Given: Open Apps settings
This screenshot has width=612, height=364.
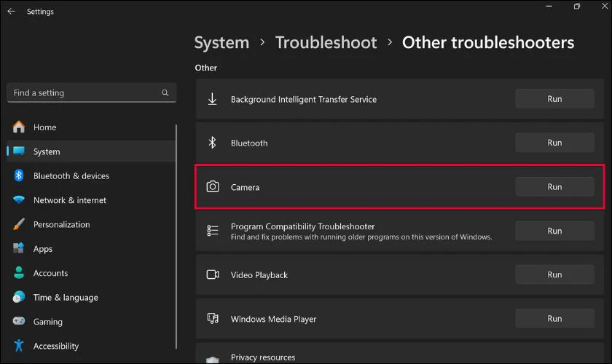Looking at the screenshot, I should coord(91,248).
